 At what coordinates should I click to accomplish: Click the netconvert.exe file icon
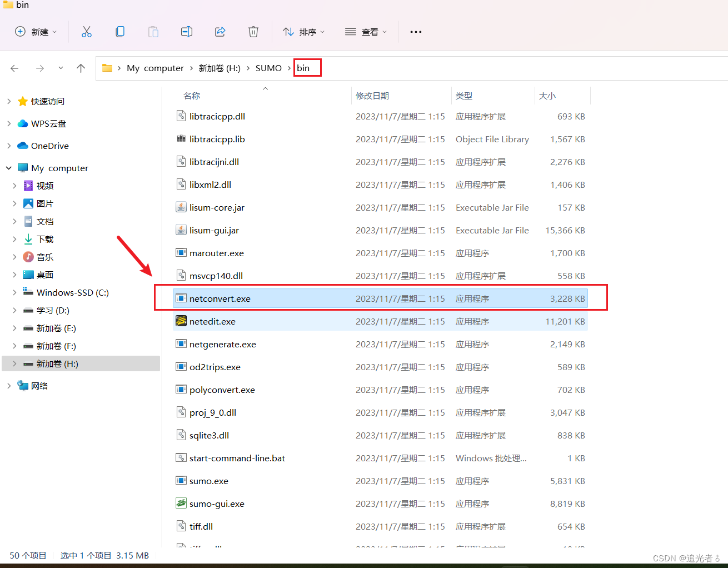pyautogui.click(x=181, y=298)
